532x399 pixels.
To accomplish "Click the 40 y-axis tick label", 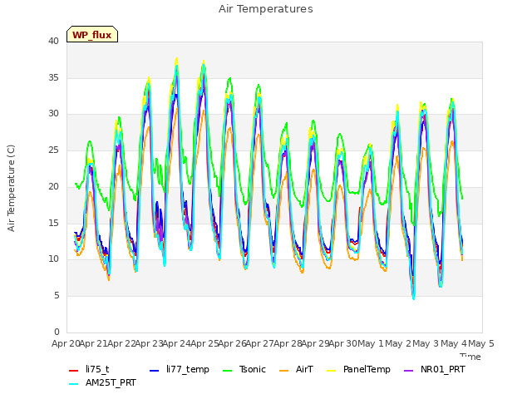I will 53,41.
